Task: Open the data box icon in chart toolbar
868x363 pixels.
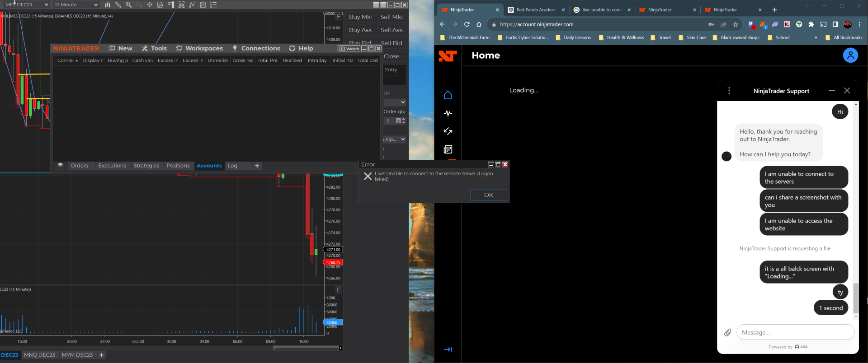Action: point(160,5)
